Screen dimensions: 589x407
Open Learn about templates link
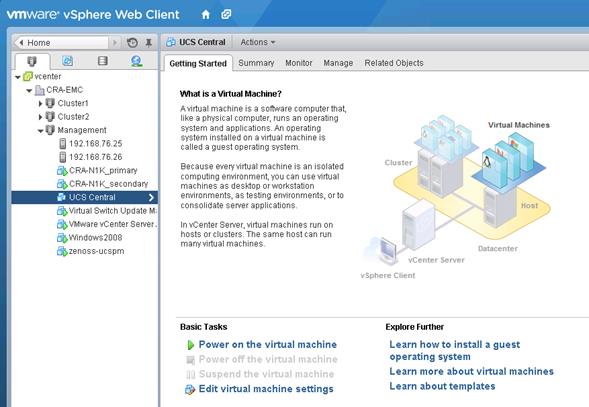pos(442,386)
